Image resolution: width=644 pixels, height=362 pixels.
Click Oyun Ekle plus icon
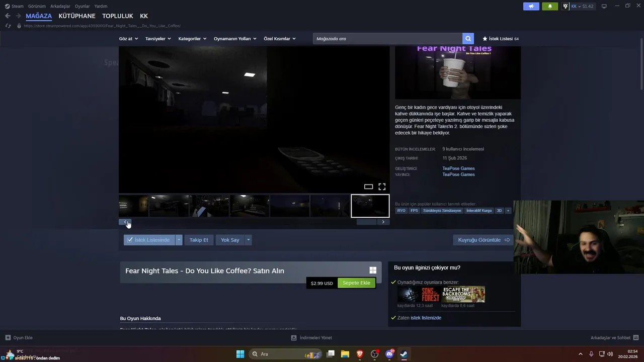coord(8,338)
